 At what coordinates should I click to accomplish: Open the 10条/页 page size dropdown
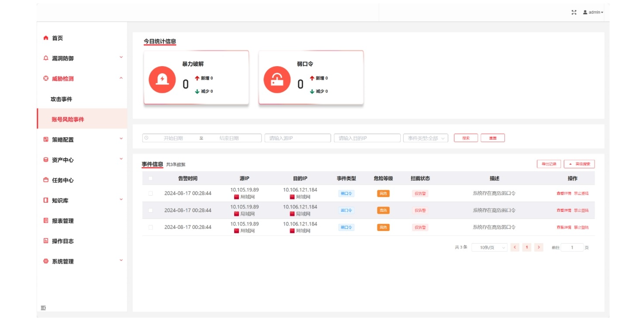click(489, 247)
